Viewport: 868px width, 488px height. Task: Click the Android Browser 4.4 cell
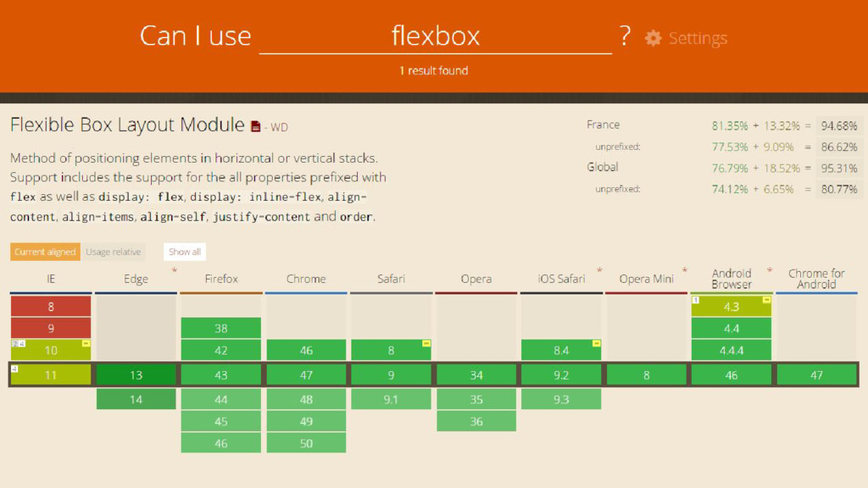(732, 328)
